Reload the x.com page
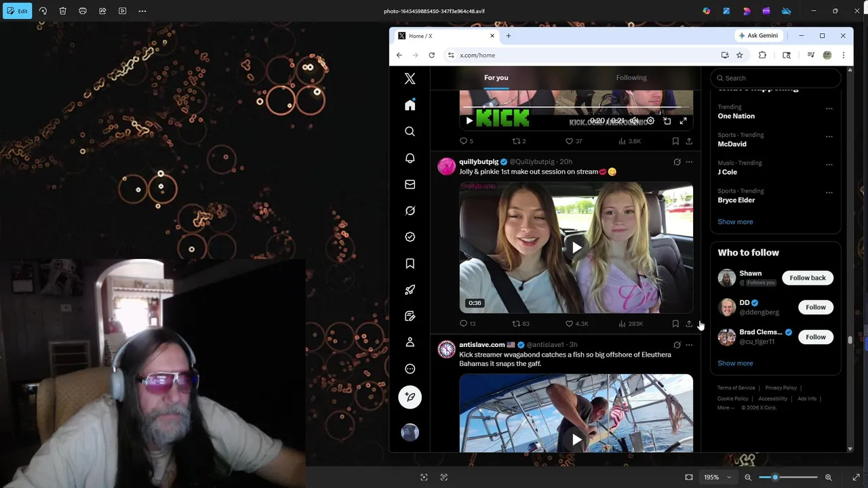 431,55
